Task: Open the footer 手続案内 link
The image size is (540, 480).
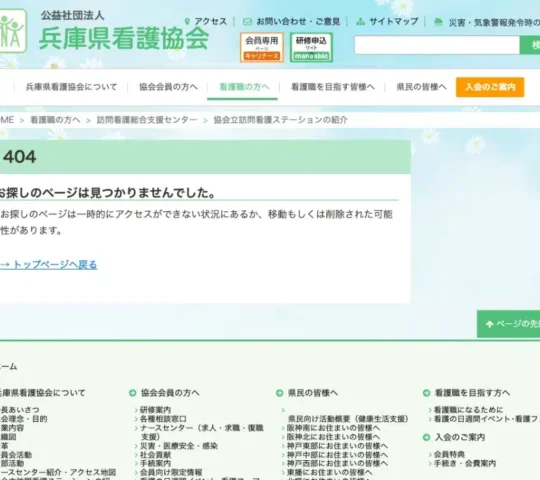Action: tap(155, 463)
